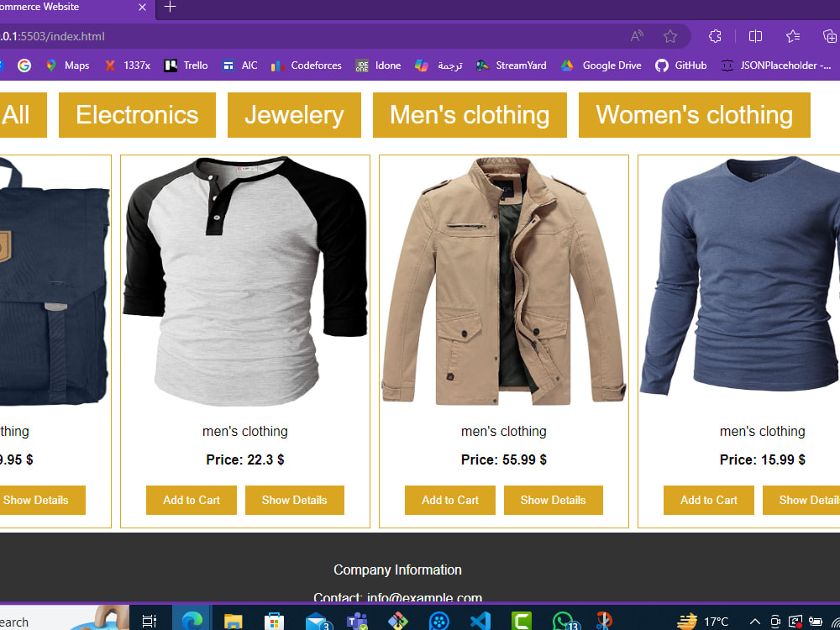This screenshot has width=840, height=630.
Task: Close the Ecommerce Website tab
Action: point(142,8)
